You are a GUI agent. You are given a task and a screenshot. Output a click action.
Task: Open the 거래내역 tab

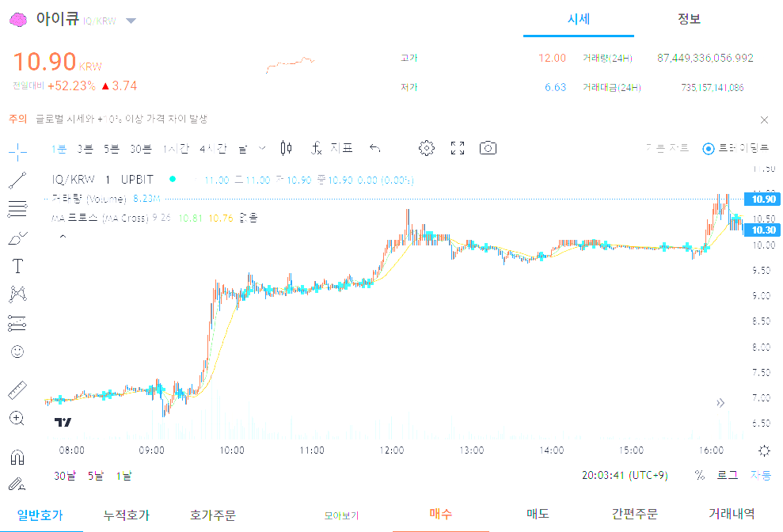[x=732, y=514]
